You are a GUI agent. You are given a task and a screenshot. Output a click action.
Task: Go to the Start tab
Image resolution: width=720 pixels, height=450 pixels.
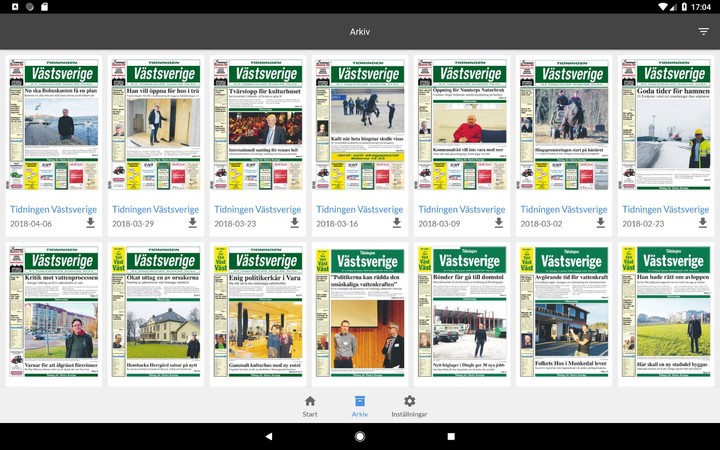click(310, 406)
